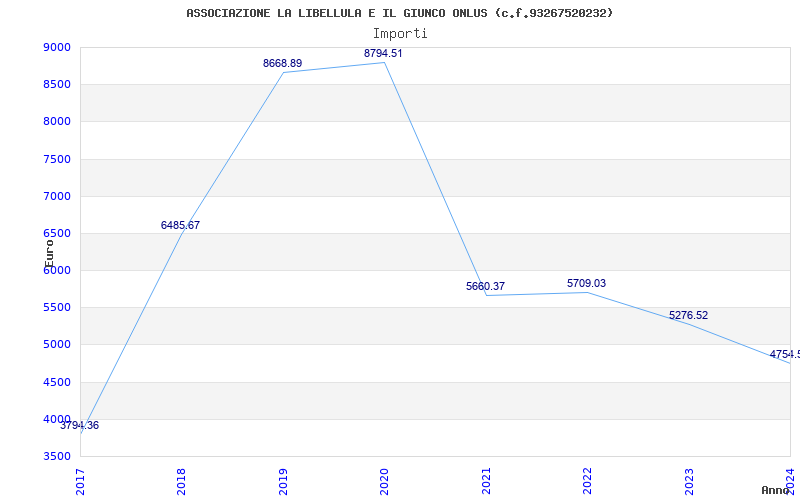Select the 8794.51 data label
Screen dimensions: 800x500
click(383, 53)
